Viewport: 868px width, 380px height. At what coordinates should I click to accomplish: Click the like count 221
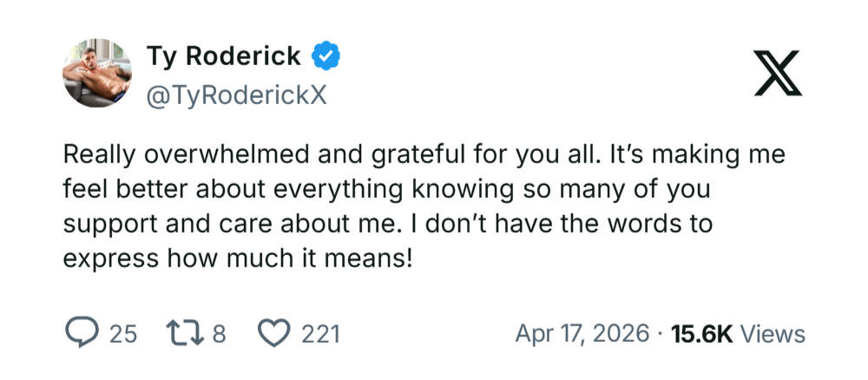pos(320,334)
